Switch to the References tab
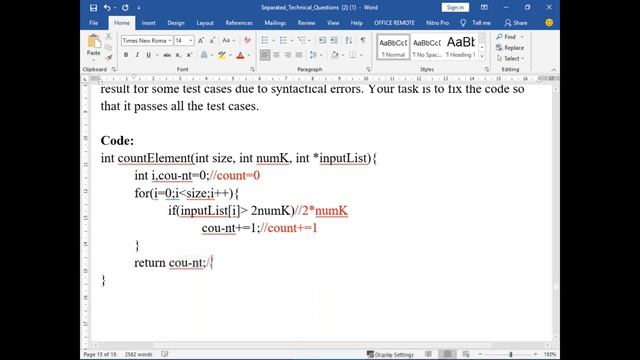The image size is (640, 360). pyautogui.click(x=239, y=23)
